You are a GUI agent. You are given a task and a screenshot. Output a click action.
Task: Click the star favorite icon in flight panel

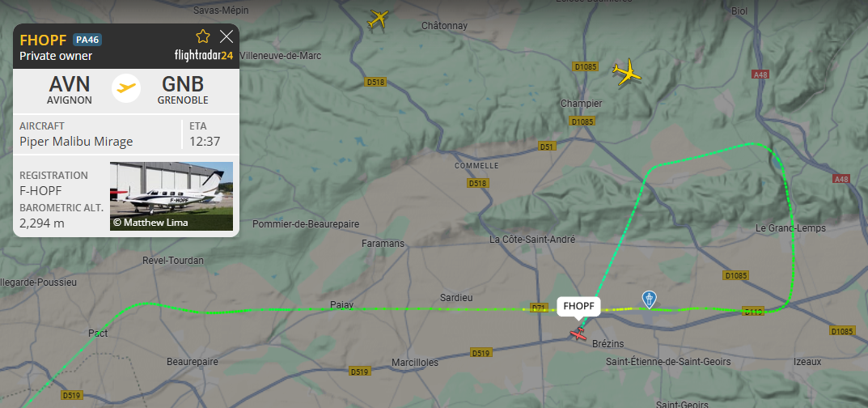[x=203, y=37]
